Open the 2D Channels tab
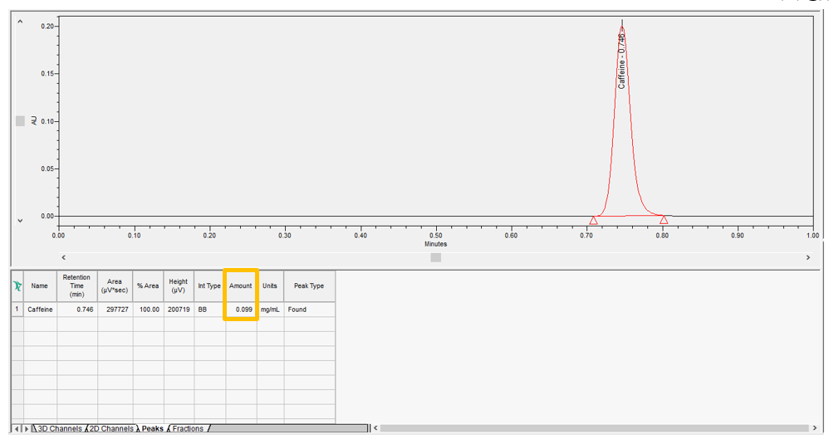 (x=110, y=429)
